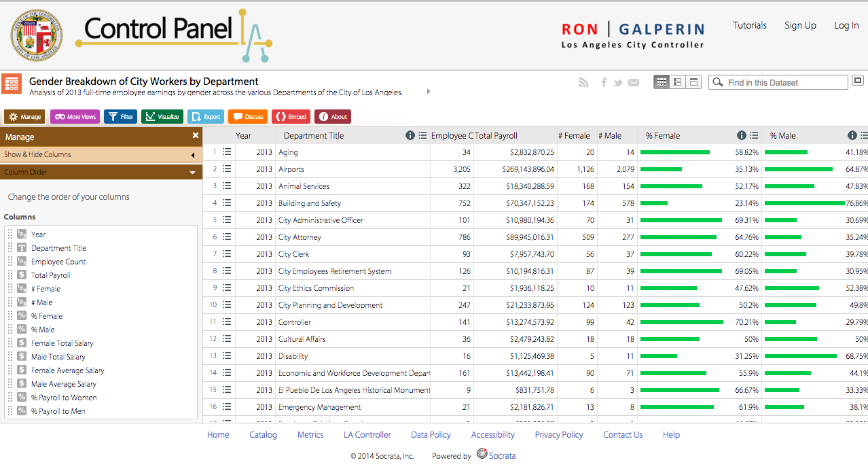Open the Filter tab
The image size is (868, 471).
120,117
